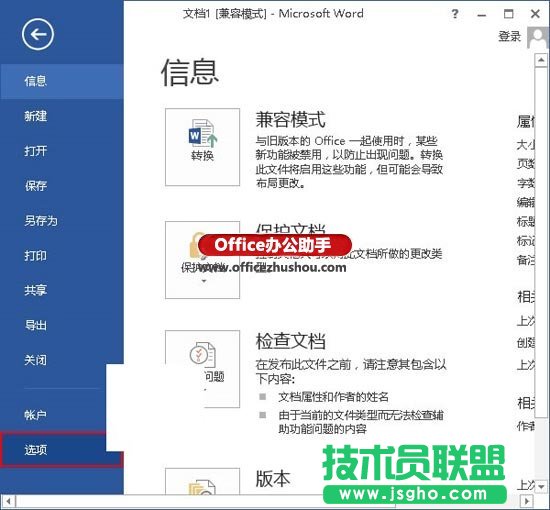This screenshot has width=550, height=510.
Task: Select the 打开 menu item
Action: click(x=62, y=151)
